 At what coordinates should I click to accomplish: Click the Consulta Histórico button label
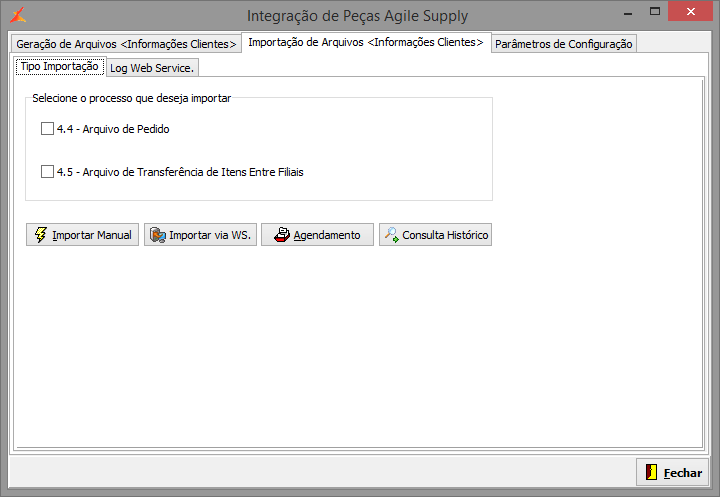[x=445, y=235]
